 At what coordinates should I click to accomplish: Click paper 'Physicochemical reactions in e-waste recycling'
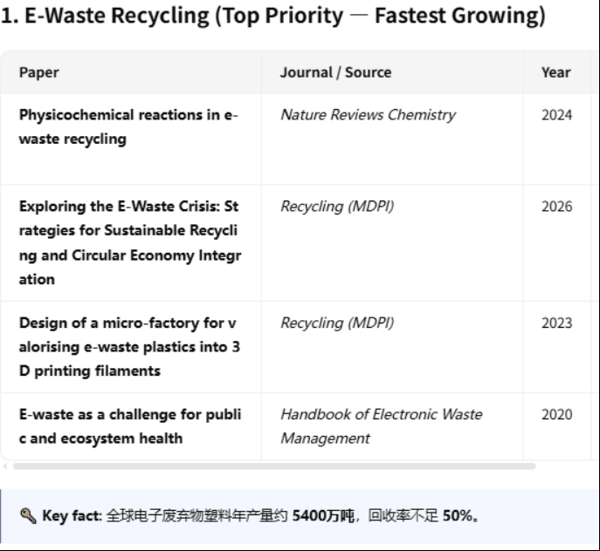point(129,127)
